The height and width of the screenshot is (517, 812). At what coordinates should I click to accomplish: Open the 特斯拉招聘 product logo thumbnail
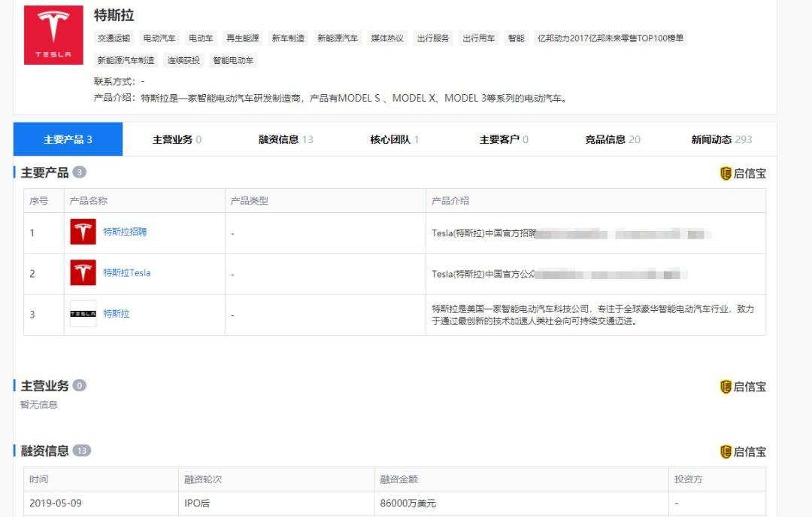pyautogui.click(x=83, y=232)
